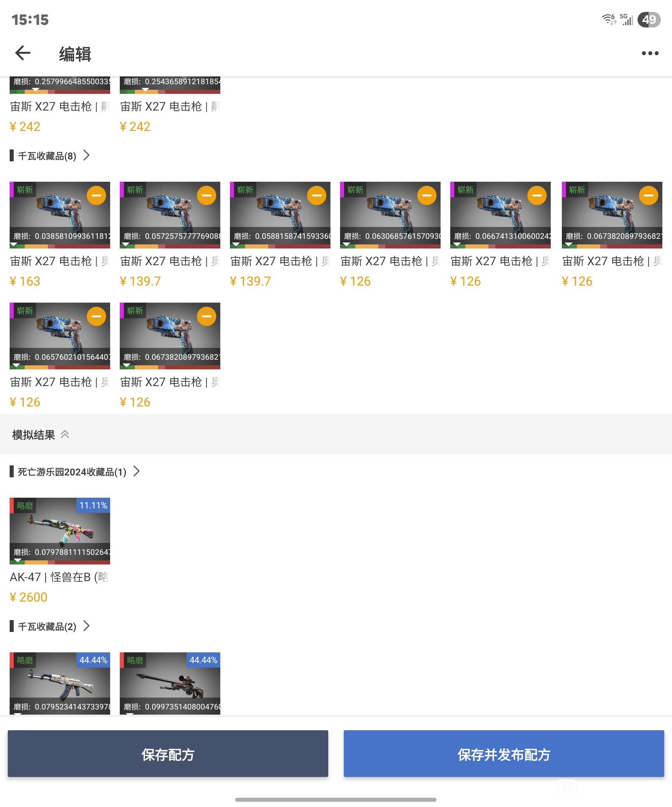Tap the wear bar under the 0.0797 AK-47
Viewport: 672px width, 807px height.
(60, 562)
